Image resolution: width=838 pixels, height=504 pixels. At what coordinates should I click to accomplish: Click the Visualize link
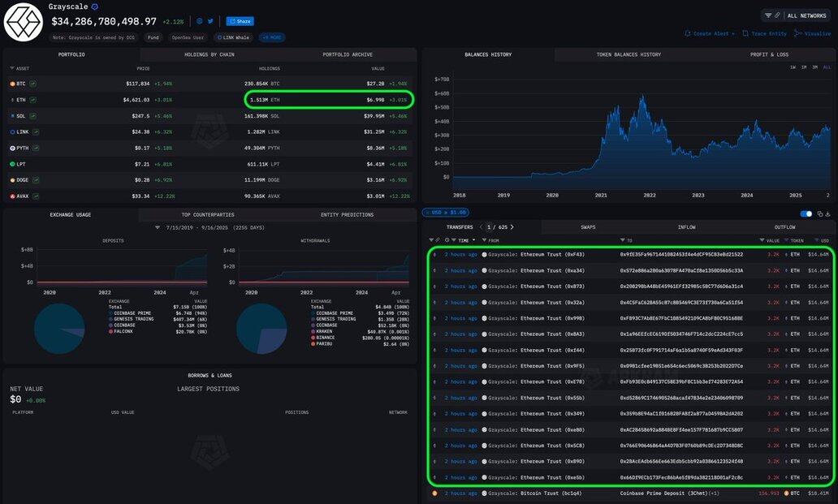click(812, 33)
